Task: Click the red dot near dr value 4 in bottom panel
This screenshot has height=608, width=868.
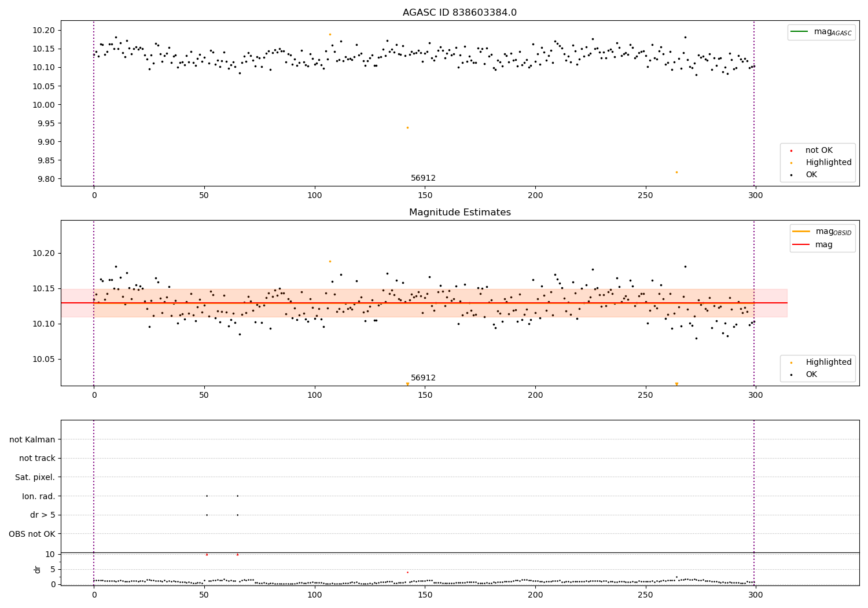Action: coord(407,572)
